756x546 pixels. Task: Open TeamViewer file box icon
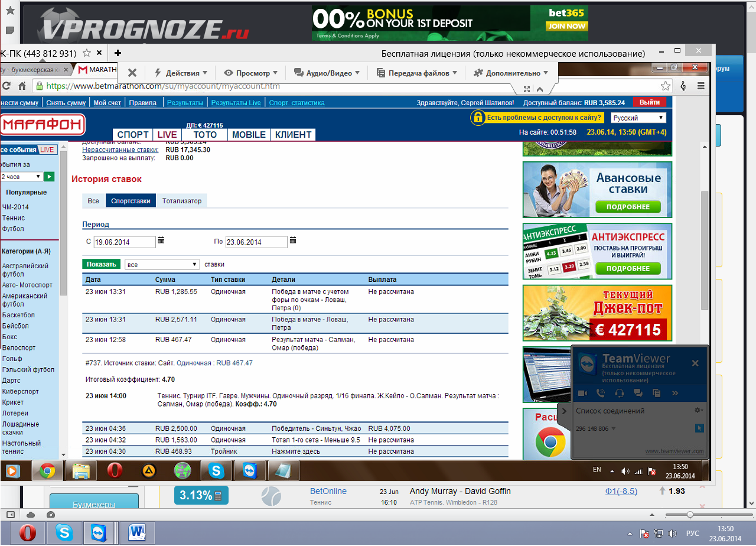tap(656, 393)
